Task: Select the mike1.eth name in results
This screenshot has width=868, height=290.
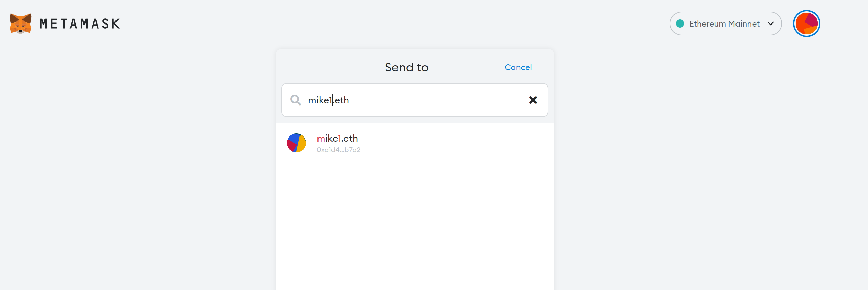Action: point(337,139)
